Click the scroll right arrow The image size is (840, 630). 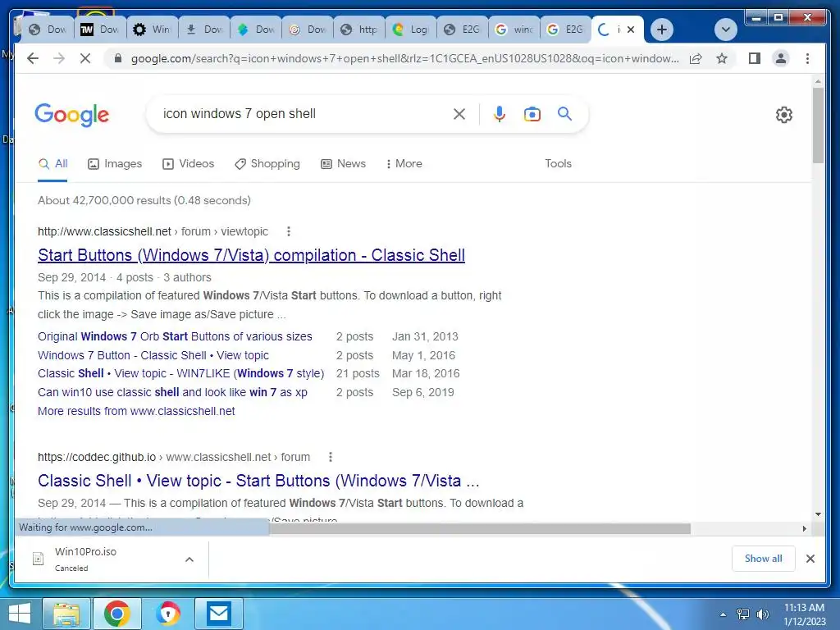(804, 529)
